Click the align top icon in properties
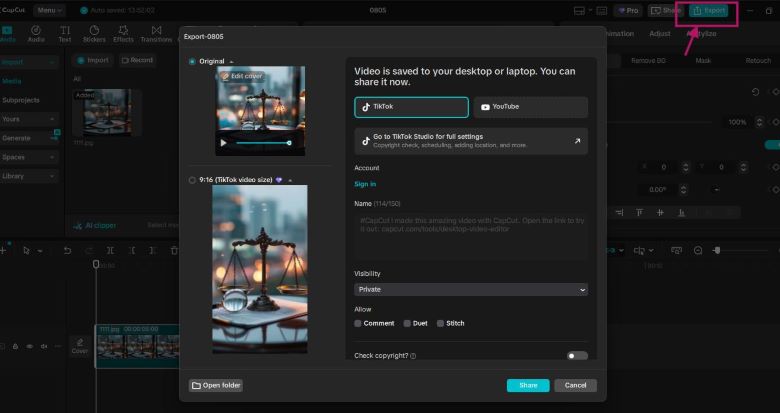780x413 pixels. click(x=639, y=213)
